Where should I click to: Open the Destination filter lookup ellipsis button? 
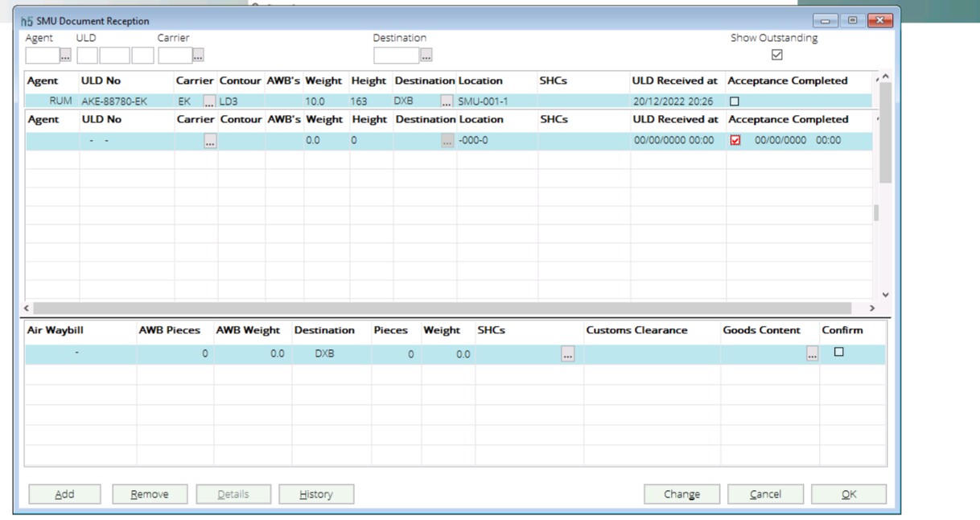[x=426, y=56]
